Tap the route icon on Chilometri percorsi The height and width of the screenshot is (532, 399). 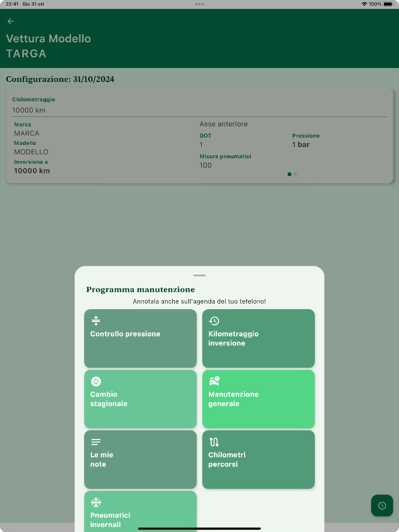coord(214,442)
